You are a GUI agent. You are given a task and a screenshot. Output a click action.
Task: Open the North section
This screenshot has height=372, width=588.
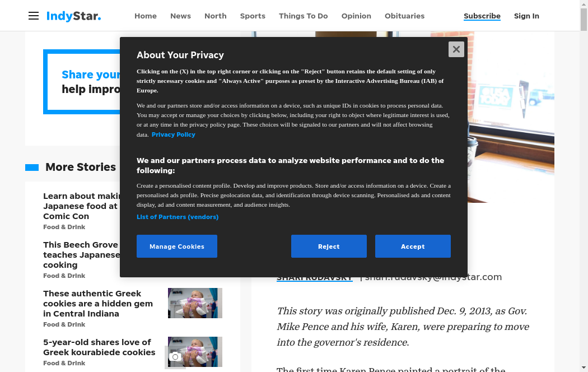[216, 16]
